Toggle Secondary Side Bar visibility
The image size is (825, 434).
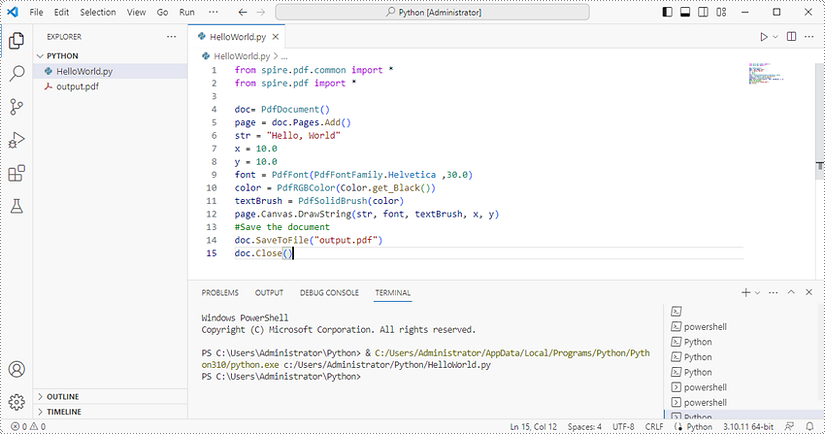click(x=703, y=12)
